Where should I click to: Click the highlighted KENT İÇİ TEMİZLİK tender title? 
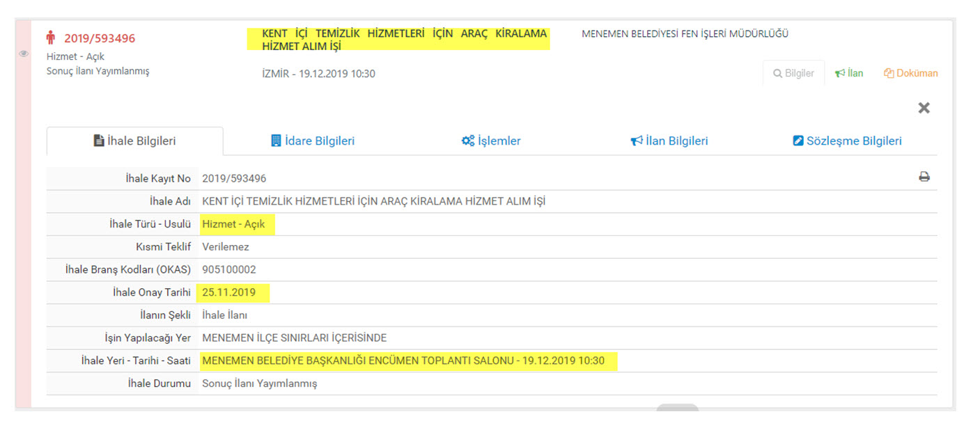[398, 40]
